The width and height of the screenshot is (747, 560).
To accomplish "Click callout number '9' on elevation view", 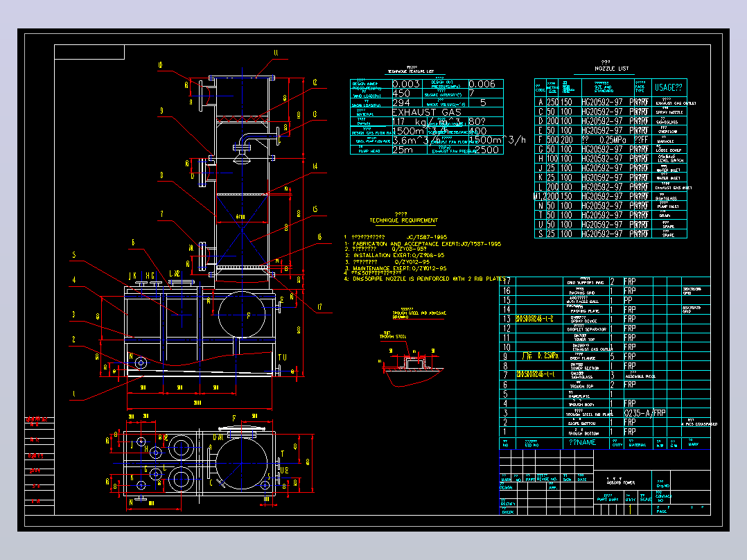I will tap(161, 111).
